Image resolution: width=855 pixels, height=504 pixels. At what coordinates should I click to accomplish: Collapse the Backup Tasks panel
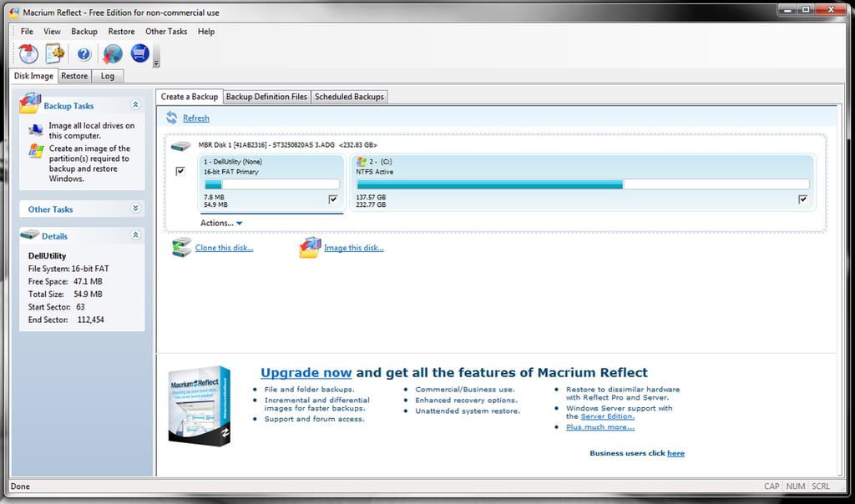[136, 104]
